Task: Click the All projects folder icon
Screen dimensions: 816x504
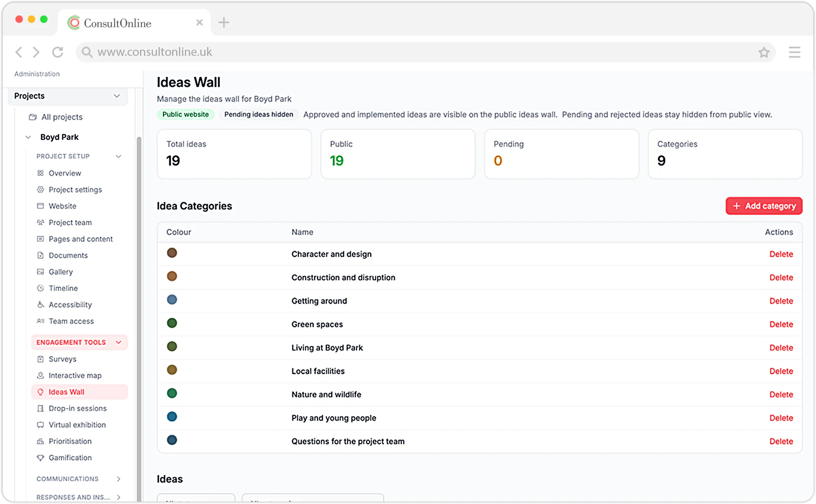Action: (x=33, y=117)
